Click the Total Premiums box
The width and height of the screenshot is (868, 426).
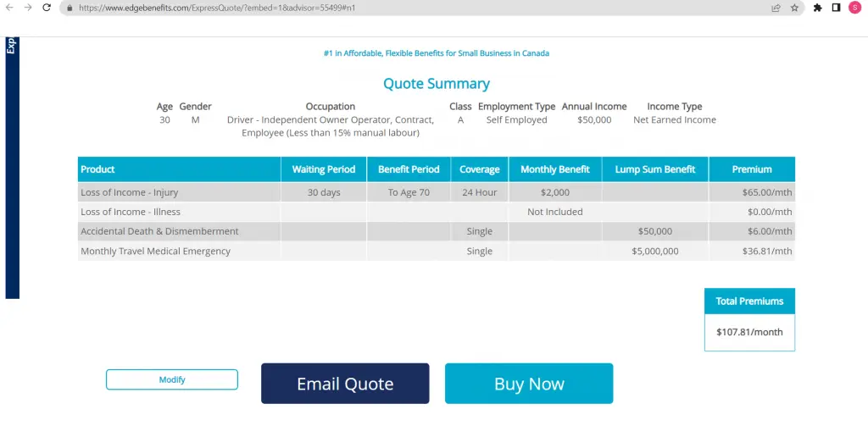(x=749, y=319)
